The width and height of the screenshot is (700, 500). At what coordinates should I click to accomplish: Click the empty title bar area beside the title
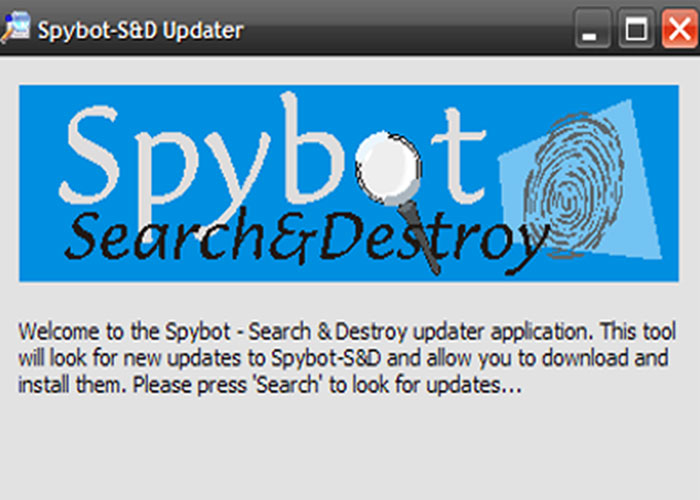(x=400, y=30)
